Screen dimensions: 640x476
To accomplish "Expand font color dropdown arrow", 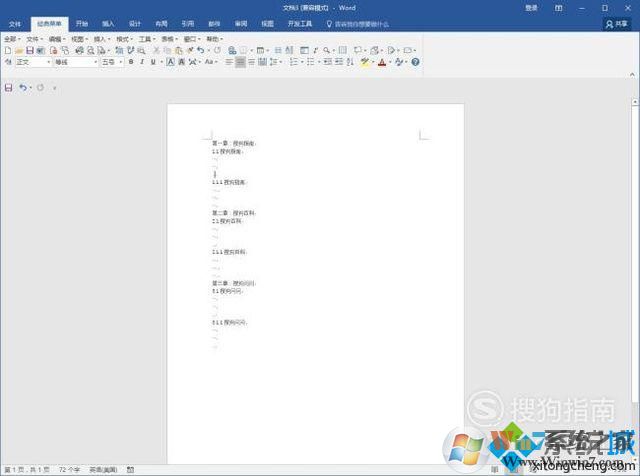I will pos(390,62).
